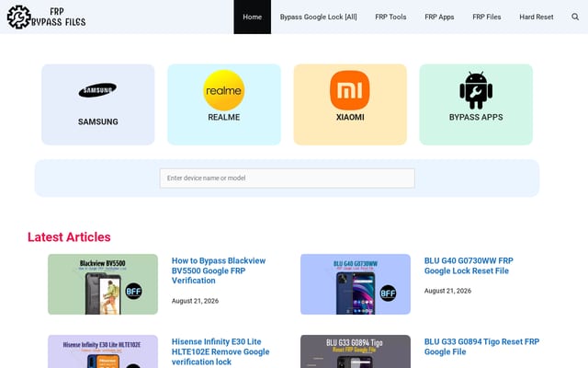Navigate to Hard Reset menu item

[537, 17]
